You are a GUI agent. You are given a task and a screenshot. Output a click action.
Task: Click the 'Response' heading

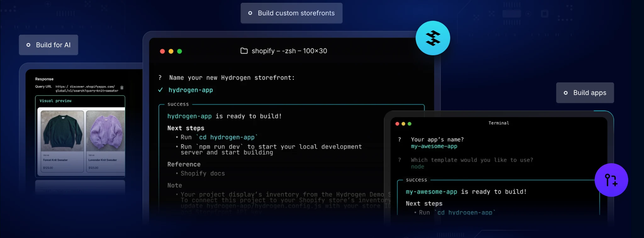(44, 79)
